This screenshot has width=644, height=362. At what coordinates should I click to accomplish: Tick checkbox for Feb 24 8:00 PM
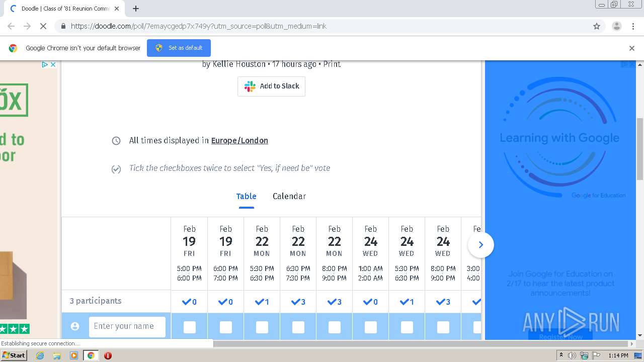coord(443,327)
